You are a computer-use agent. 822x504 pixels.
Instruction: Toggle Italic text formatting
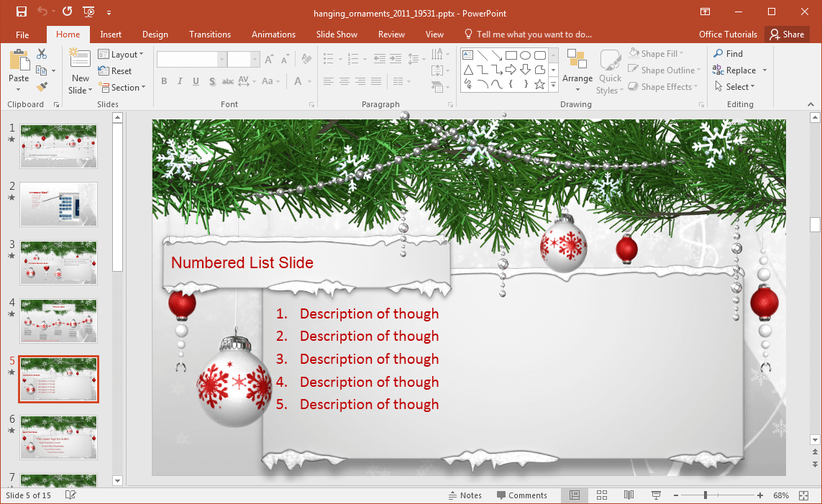[180, 81]
